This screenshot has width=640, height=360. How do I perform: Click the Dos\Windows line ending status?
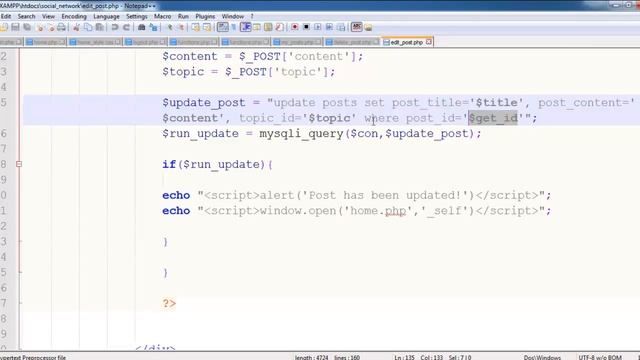click(x=542, y=357)
